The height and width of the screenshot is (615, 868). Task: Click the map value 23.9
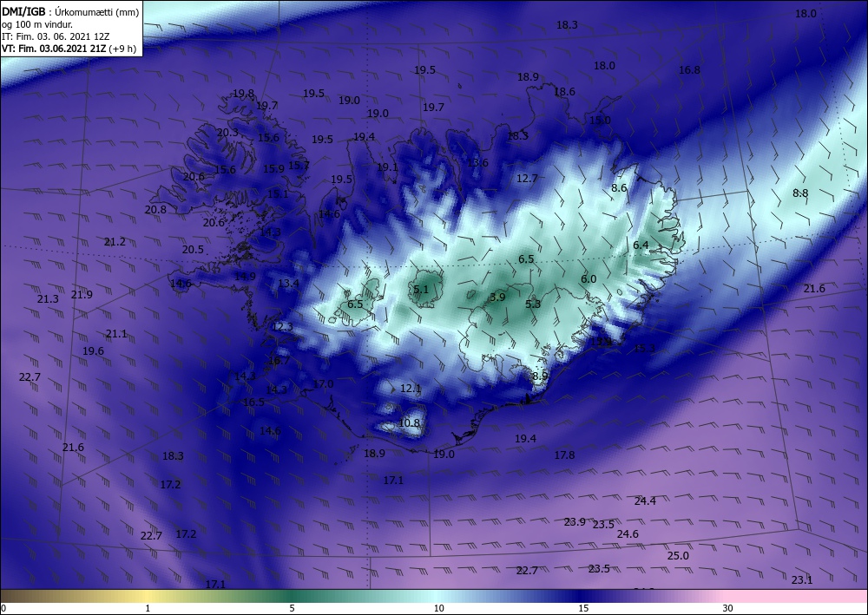point(575,522)
